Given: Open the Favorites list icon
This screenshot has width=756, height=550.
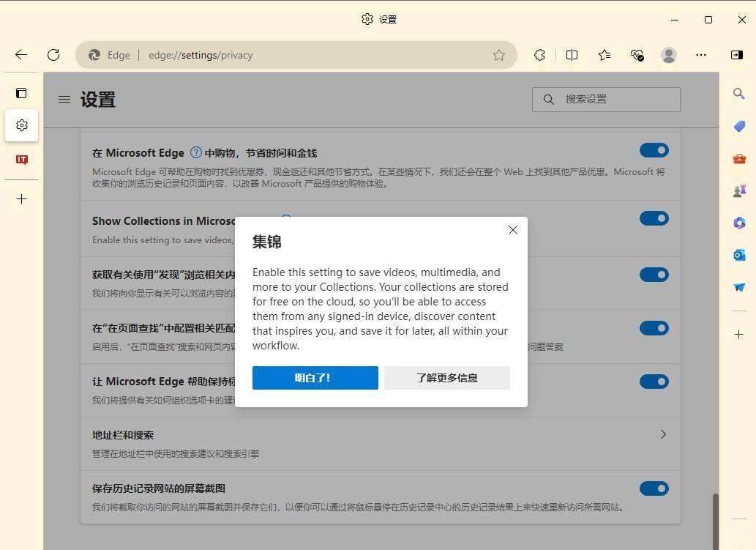Looking at the screenshot, I should 604,55.
